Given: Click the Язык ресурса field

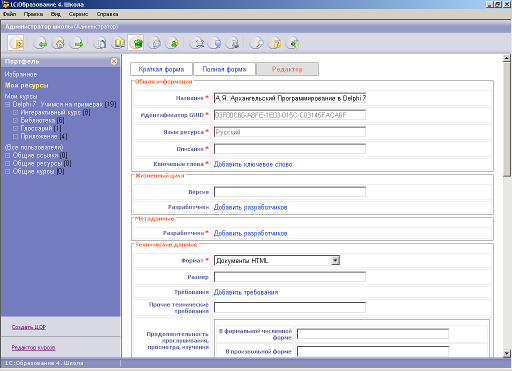Looking at the screenshot, I should click(x=290, y=132).
